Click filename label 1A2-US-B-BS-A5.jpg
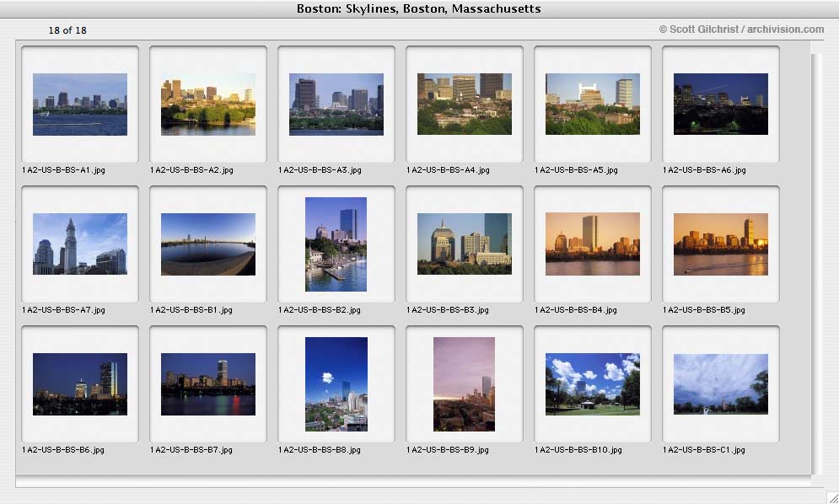The image size is (839, 504). pos(576,170)
